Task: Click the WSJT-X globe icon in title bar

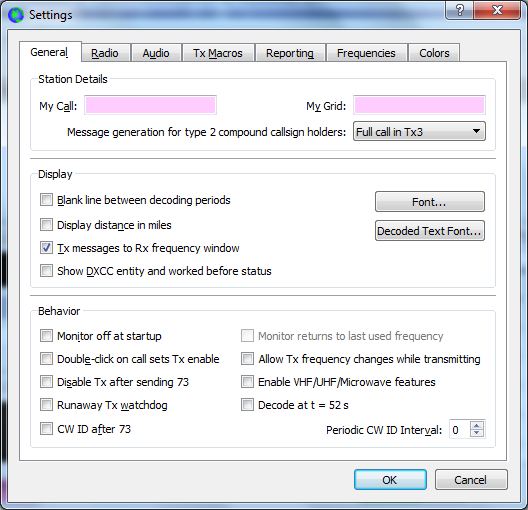Action: click(x=15, y=15)
